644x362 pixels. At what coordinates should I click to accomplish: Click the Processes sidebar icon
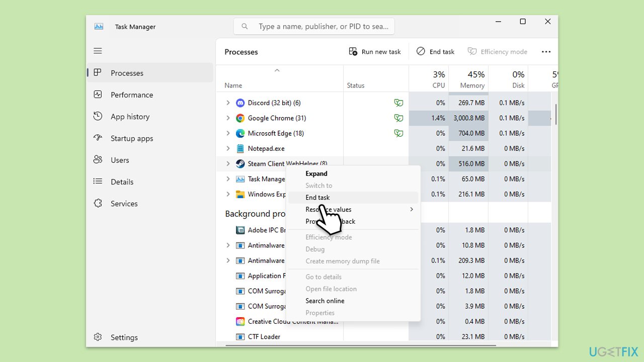coord(98,73)
